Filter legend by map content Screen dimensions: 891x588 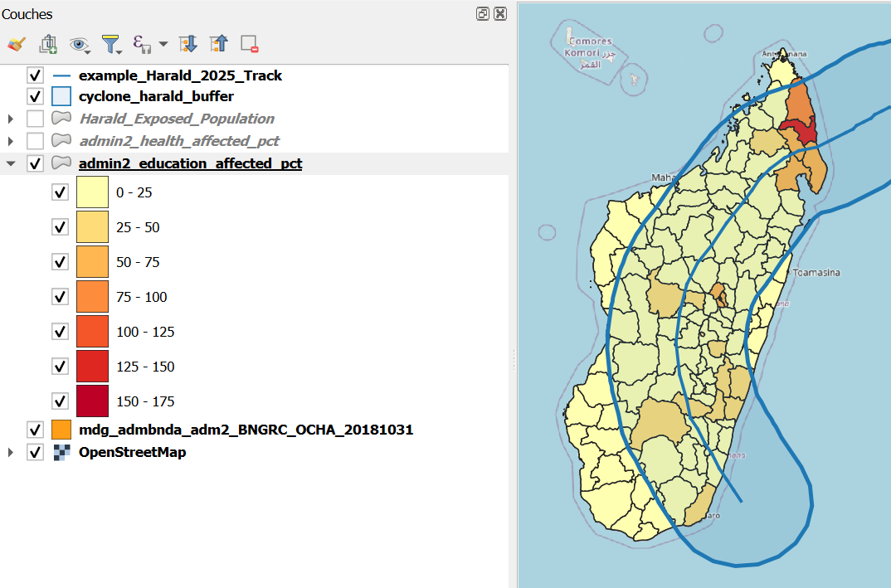tap(111, 43)
